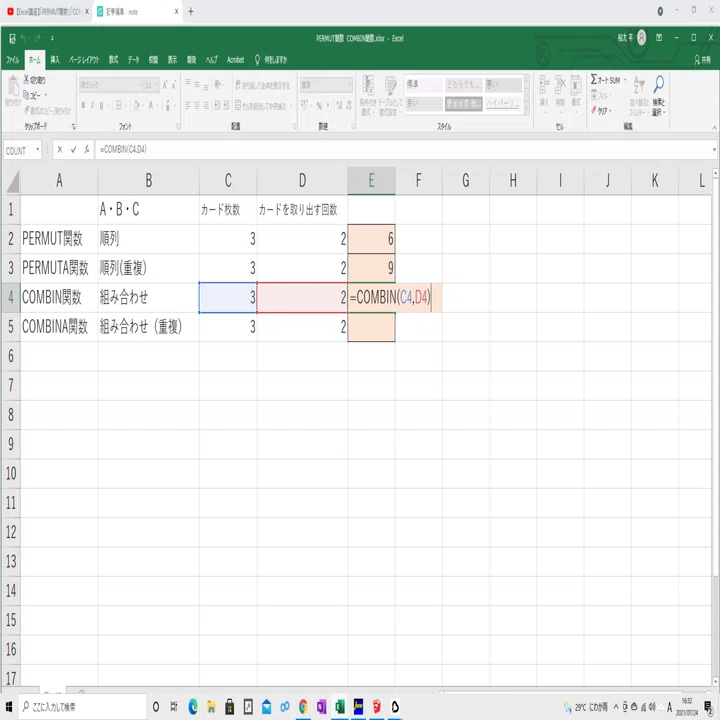Select the highlighted Check Cell style swatch
The width and height of the screenshot is (720, 720).
point(463,104)
